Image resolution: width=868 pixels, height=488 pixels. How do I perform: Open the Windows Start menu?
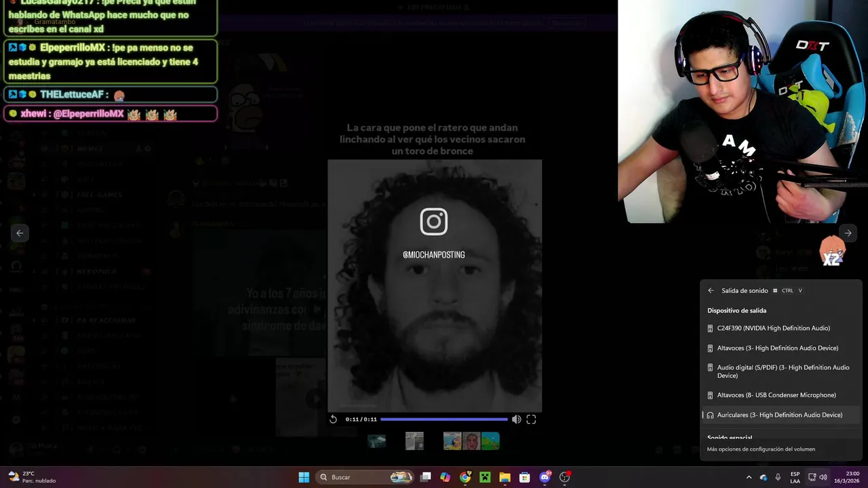pos(304,477)
